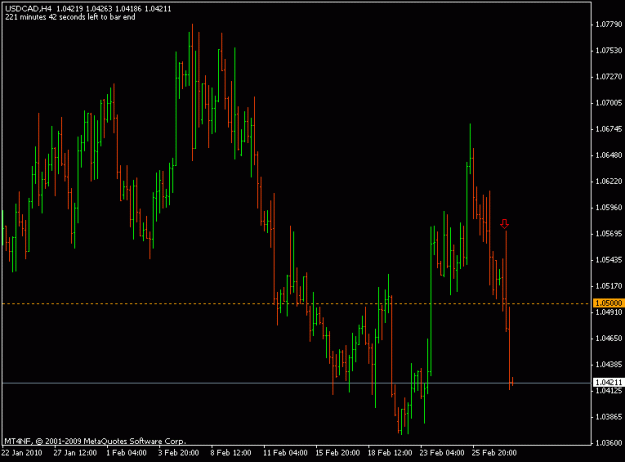Click the MT4NF MetaQuotes copyright text

click(95, 441)
